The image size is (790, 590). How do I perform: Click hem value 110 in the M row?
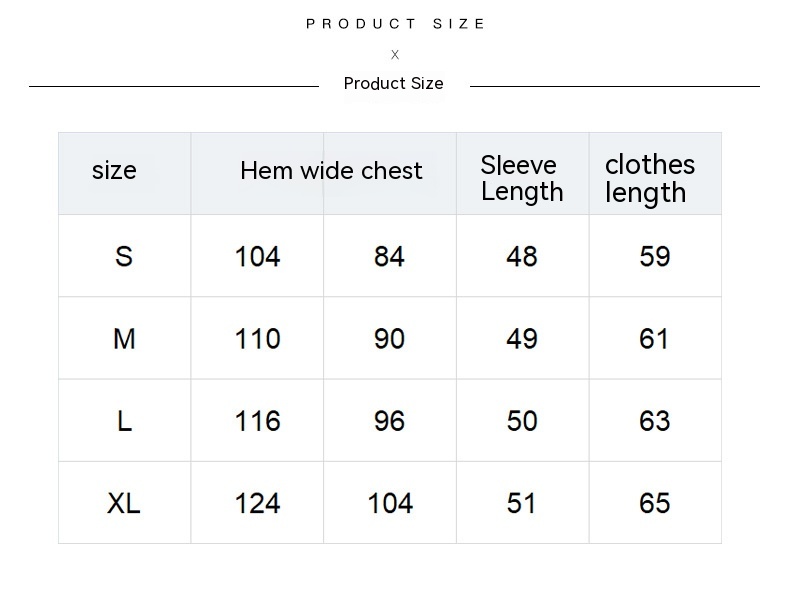(257, 339)
